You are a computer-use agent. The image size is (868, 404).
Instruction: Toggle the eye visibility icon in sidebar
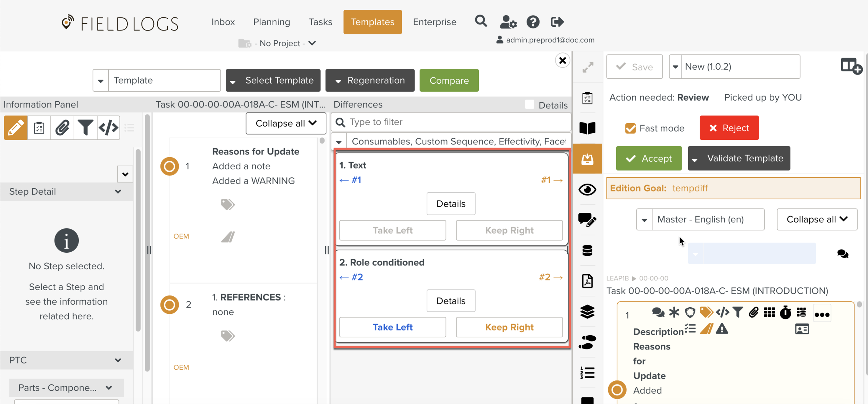[587, 190]
